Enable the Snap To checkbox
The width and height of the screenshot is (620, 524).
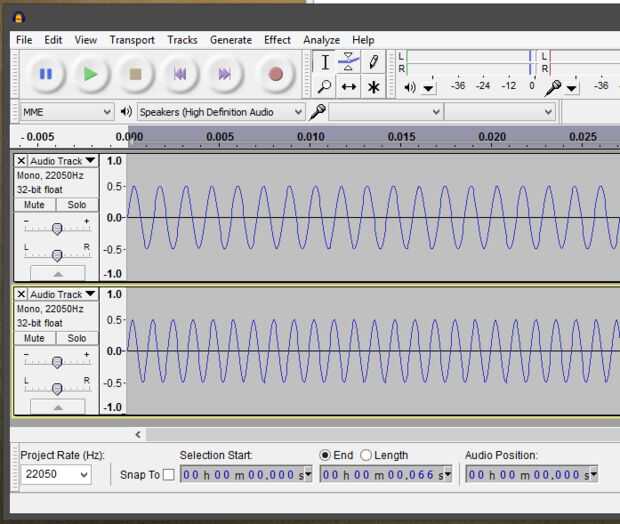click(168, 474)
